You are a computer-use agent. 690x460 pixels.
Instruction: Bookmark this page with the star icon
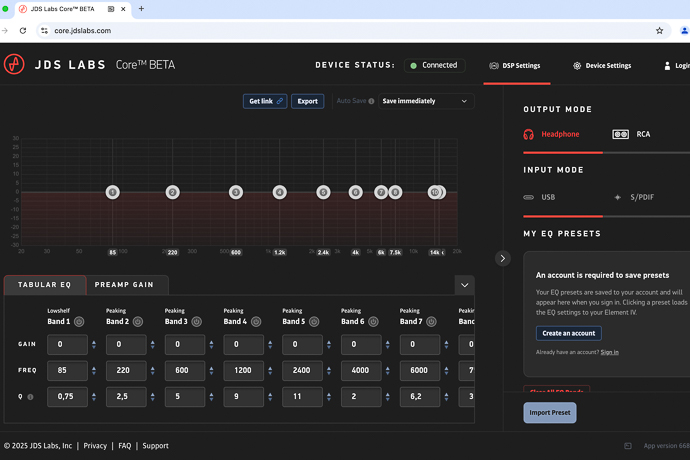(659, 31)
